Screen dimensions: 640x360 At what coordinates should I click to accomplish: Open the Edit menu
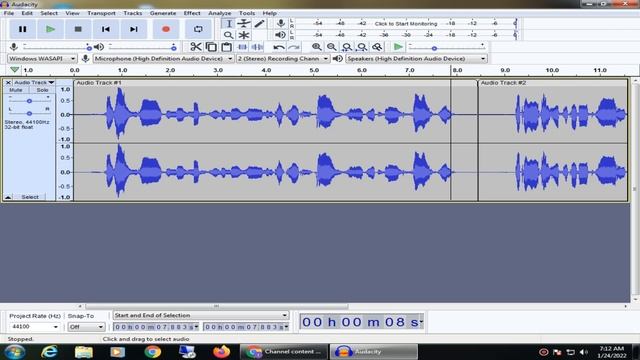pyautogui.click(x=27, y=13)
